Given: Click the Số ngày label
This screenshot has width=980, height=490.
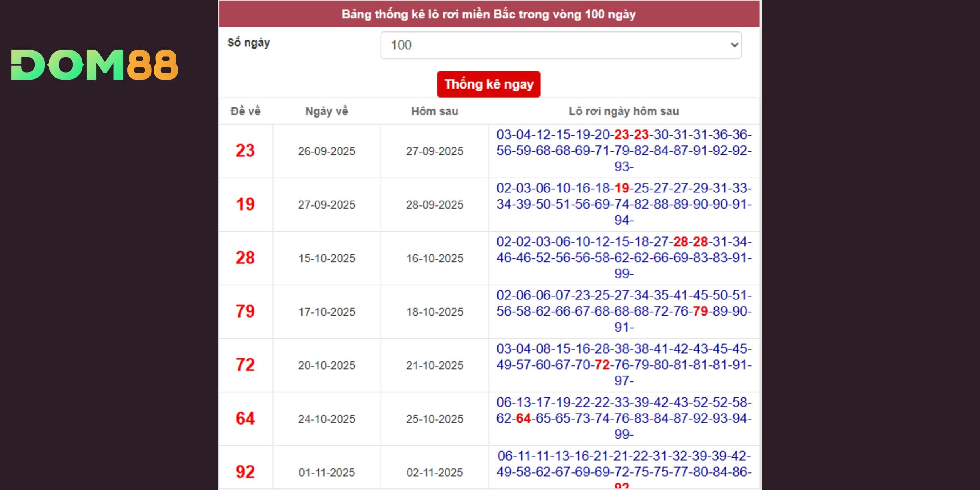Looking at the screenshot, I should pyautogui.click(x=249, y=43).
